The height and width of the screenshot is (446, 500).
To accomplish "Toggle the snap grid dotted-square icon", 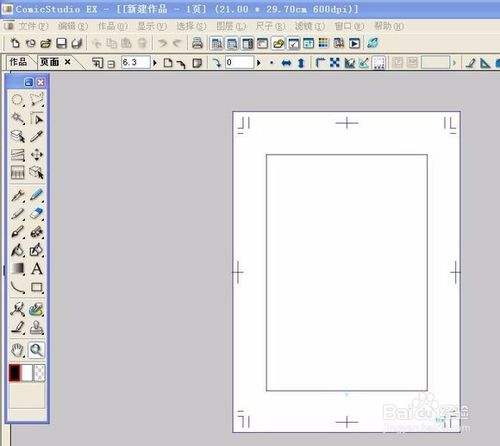I will [x=379, y=62].
